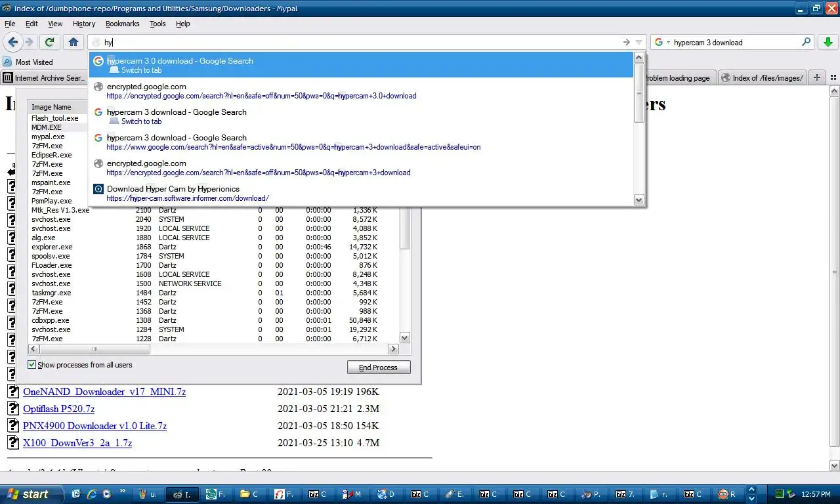Click autocomplete list scrollbar thumb
This screenshot has height=504, width=840.
pyautogui.click(x=639, y=93)
